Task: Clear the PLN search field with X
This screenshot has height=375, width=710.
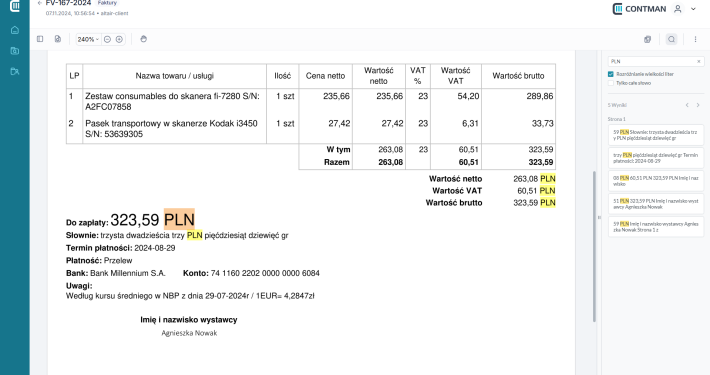Action: tap(698, 61)
